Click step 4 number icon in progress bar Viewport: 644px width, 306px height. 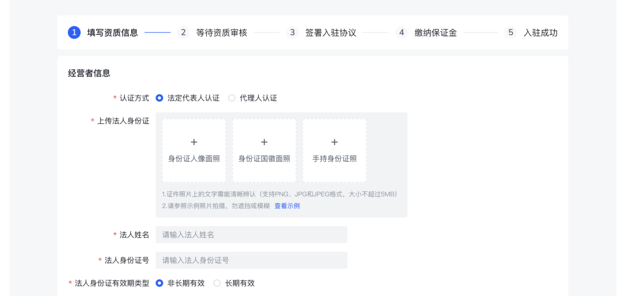point(401,33)
